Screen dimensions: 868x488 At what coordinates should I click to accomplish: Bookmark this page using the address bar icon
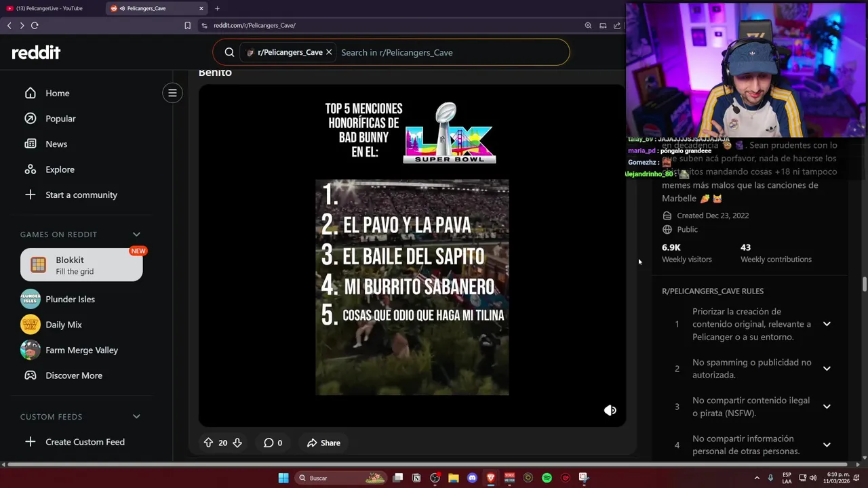187,25
